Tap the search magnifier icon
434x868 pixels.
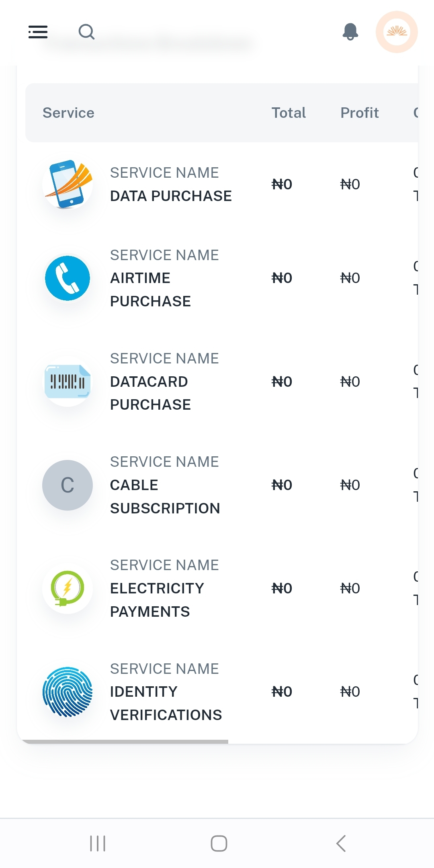point(86,32)
